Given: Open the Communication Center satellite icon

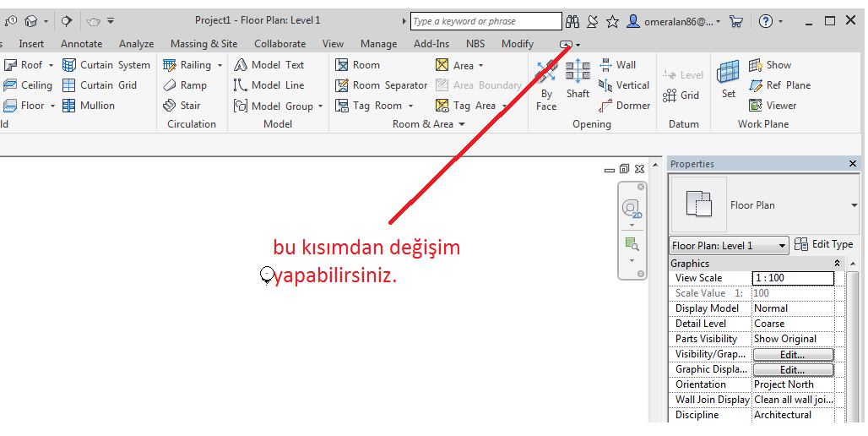Looking at the screenshot, I should tap(593, 22).
